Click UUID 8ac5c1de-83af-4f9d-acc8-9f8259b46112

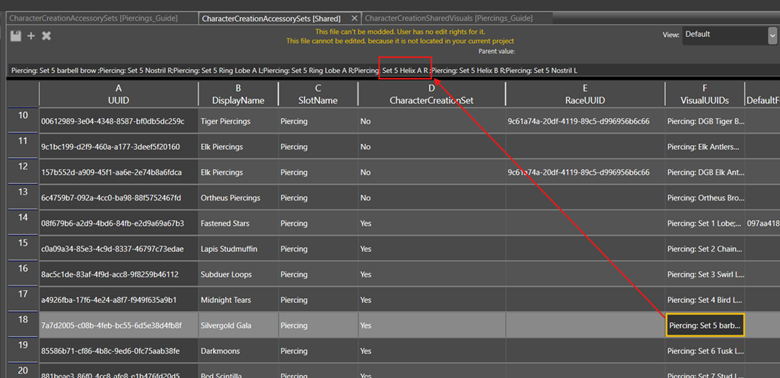pyautogui.click(x=118, y=275)
